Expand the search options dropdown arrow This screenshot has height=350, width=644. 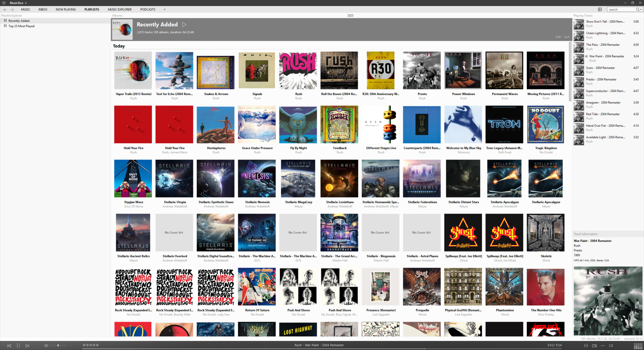(640, 10)
